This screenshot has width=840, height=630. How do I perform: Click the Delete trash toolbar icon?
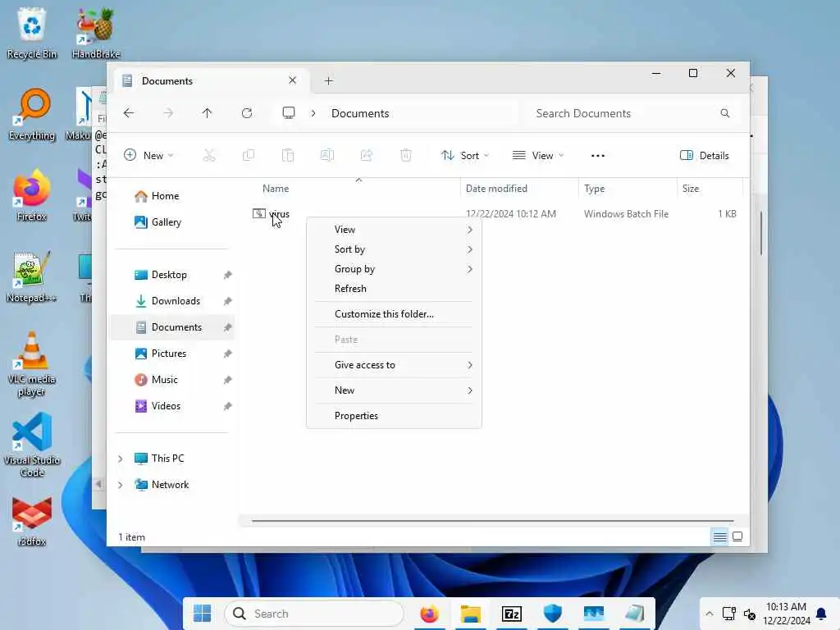(405, 155)
